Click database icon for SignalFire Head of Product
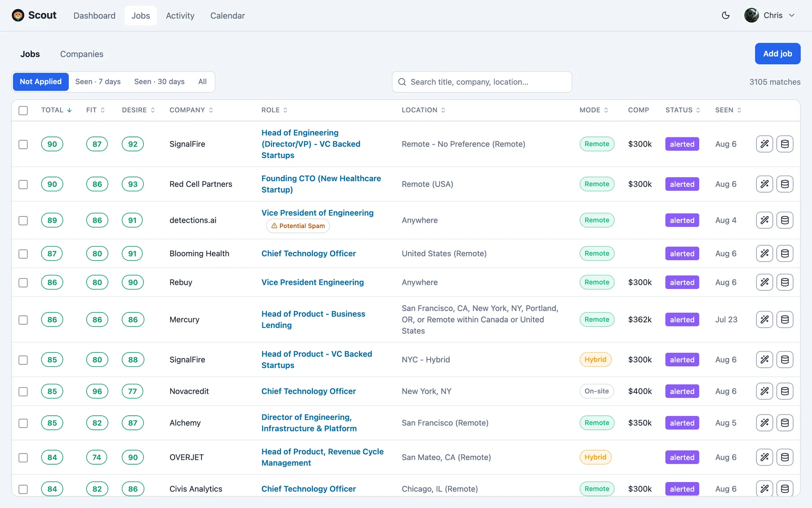812x508 pixels. (785, 360)
